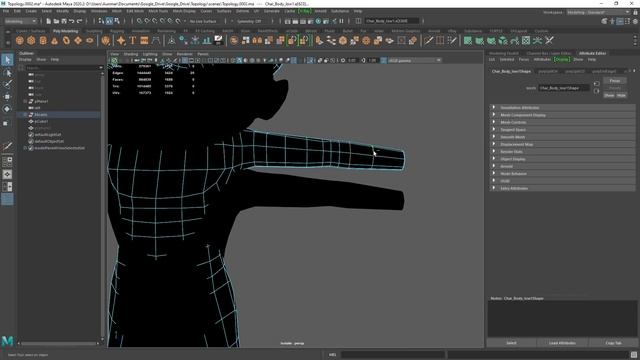Click the Select button at panel bottom
The width and height of the screenshot is (640, 360).
[x=511, y=343]
